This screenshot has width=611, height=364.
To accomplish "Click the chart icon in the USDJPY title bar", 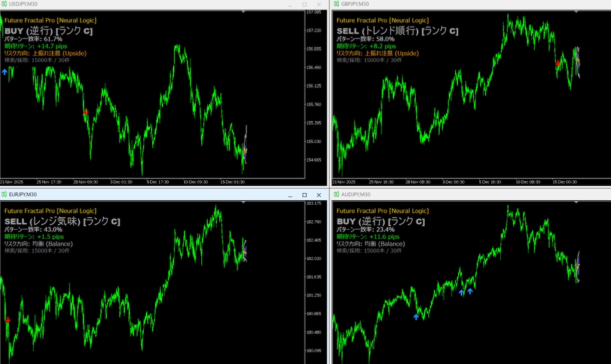I will coord(5,4).
